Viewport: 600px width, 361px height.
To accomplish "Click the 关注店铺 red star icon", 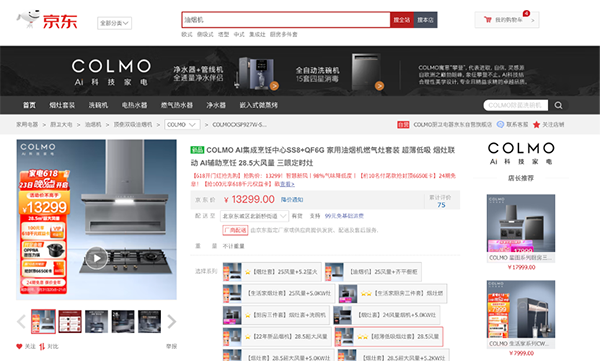I will tap(536, 125).
